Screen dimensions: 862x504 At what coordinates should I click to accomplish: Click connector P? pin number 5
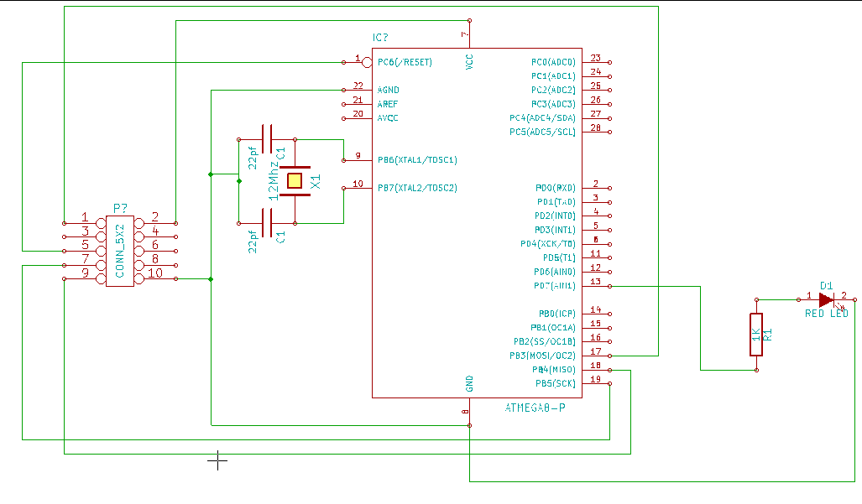[x=86, y=245]
